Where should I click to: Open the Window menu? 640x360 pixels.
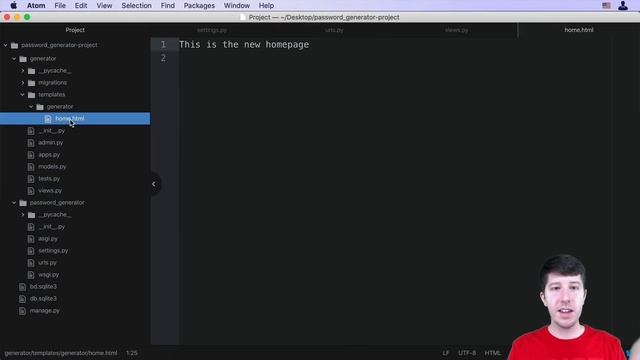tap(237, 6)
